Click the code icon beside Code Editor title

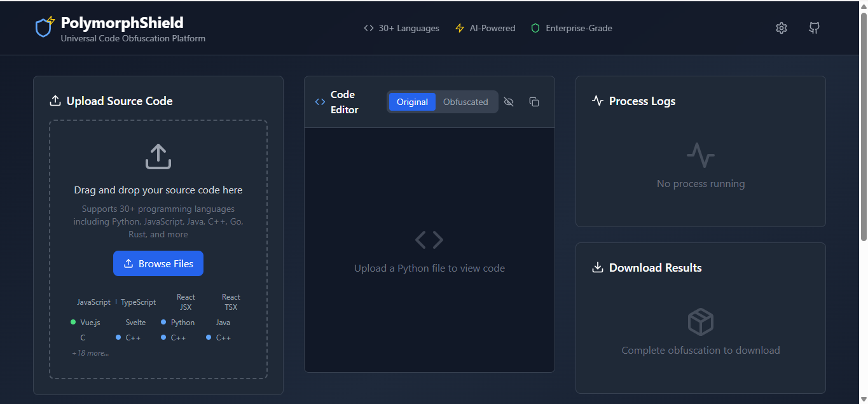tap(320, 102)
